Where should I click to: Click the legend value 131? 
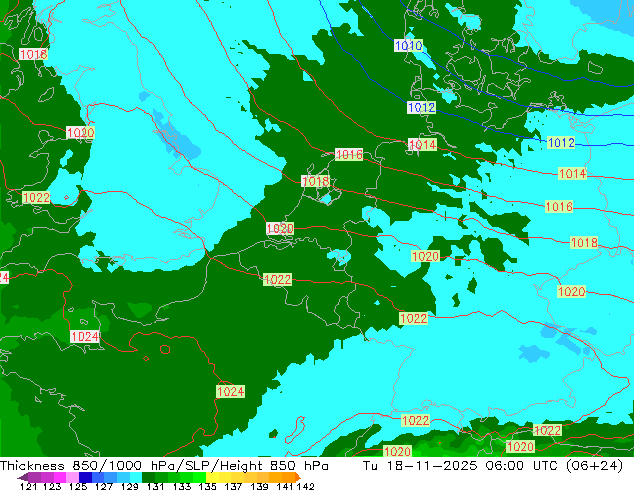(x=155, y=486)
